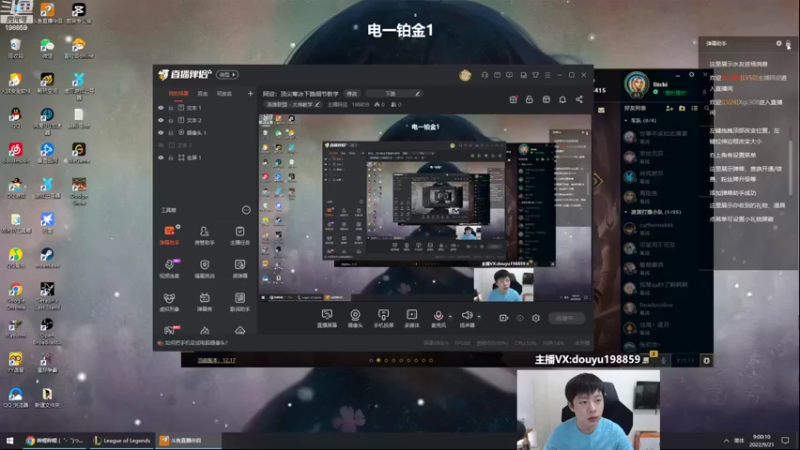
Task: Open League friend list add-friend icon
Action: pos(669,108)
